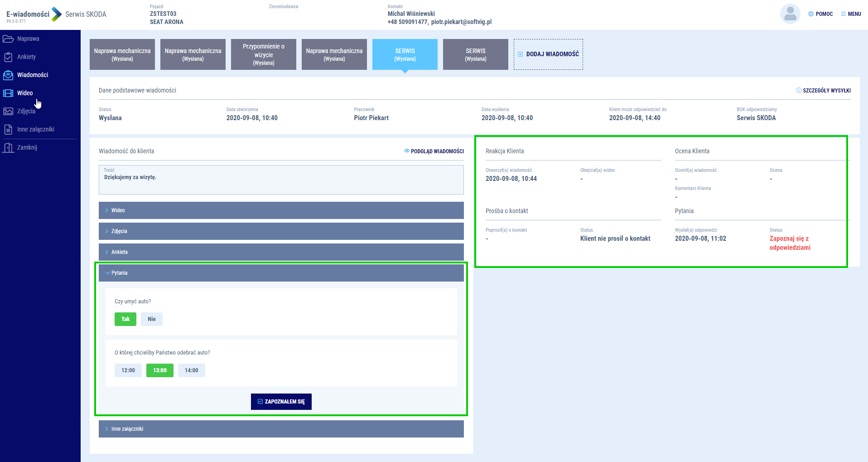Click the Zamknij door icon
The height and width of the screenshot is (462, 868).
click(x=8, y=148)
